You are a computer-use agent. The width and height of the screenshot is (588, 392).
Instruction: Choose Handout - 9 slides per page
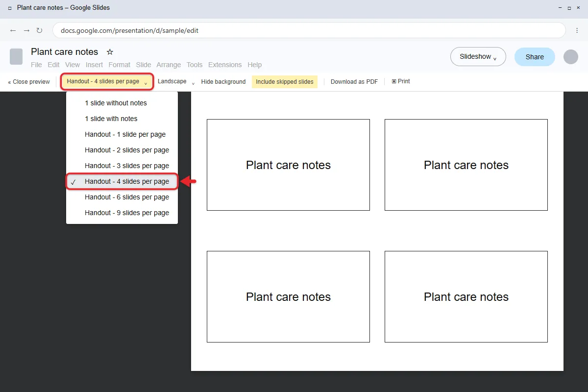click(x=122, y=213)
